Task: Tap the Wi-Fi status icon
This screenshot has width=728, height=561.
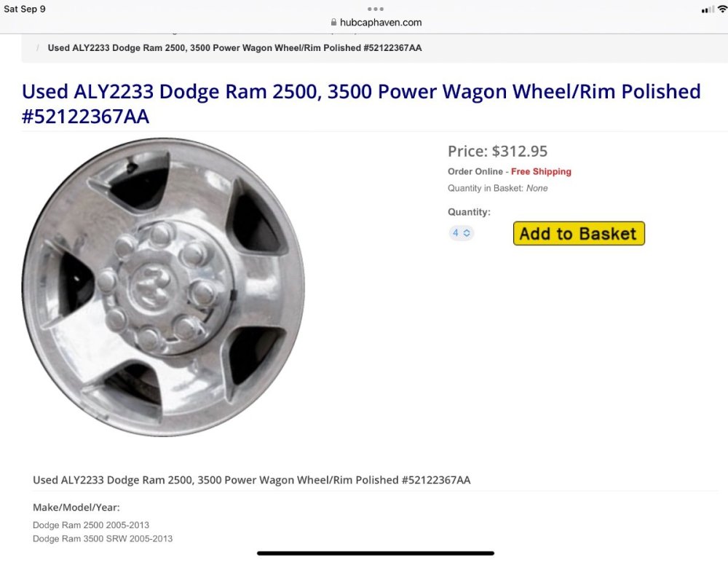Action: pyautogui.click(x=722, y=9)
